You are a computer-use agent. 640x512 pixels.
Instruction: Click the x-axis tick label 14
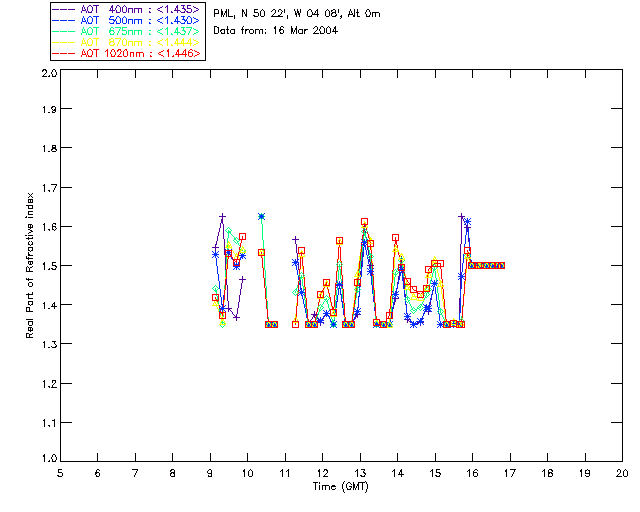point(398,473)
